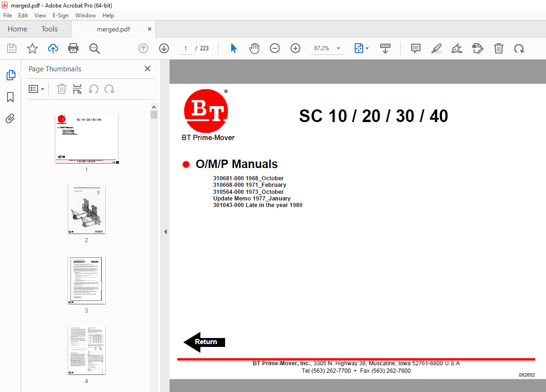The height and width of the screenshot is (392, 546).
Task: Open the find text magnifier tool
Action: click(x=94, y=48)
